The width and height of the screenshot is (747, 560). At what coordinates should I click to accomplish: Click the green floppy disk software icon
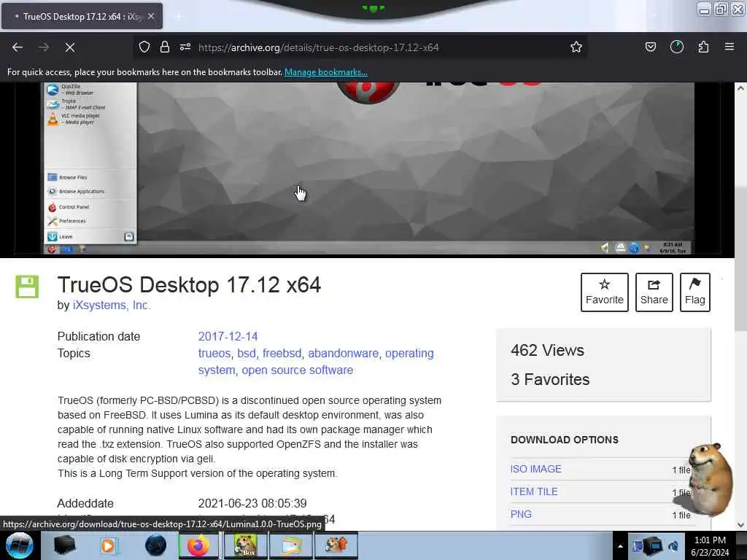point(27,287)
